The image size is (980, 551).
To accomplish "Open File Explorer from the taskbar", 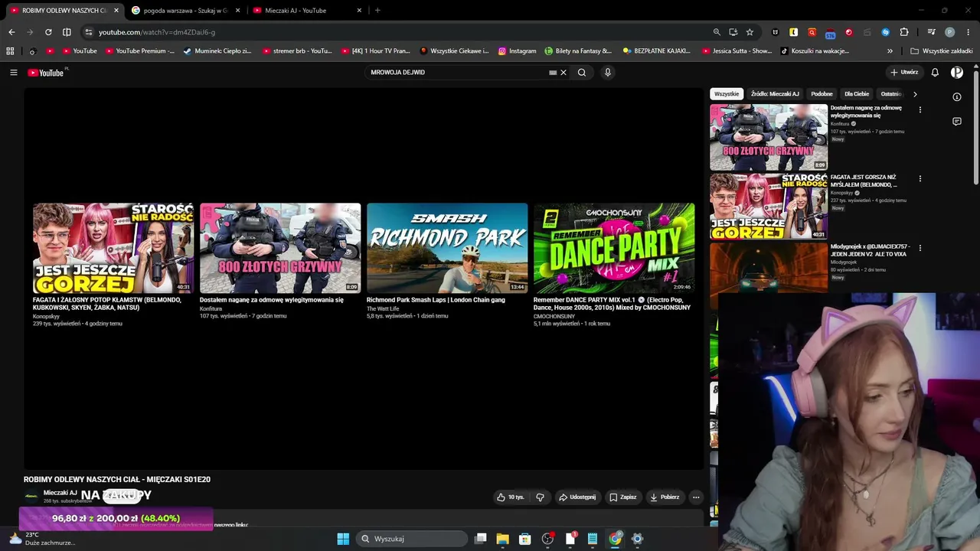I will [x=502, y=539].
